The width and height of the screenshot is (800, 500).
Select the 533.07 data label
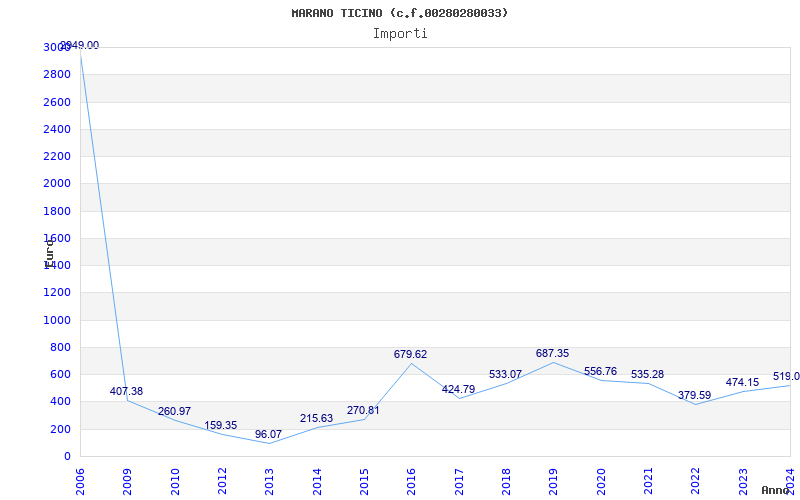pyautogui.click(x=505, y=374)
